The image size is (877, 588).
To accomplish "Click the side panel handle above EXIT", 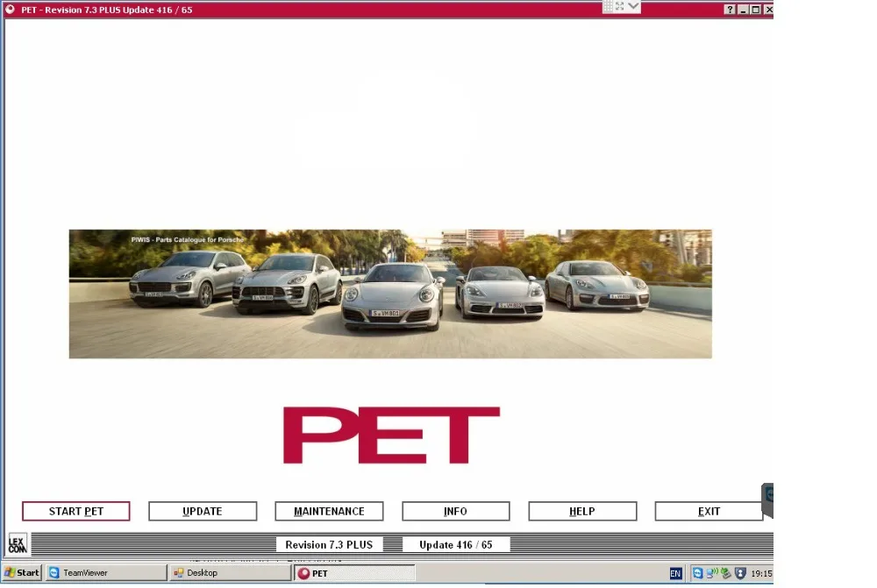I will point(767,500).
